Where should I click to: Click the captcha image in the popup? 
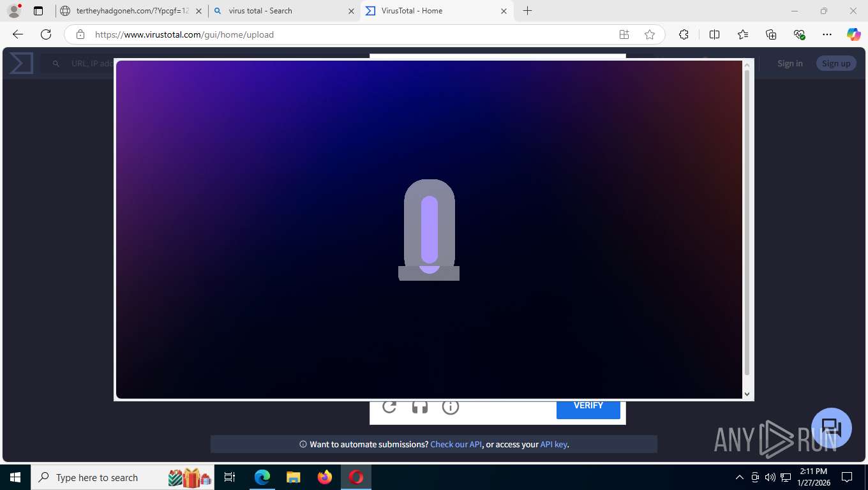[429, 230]
